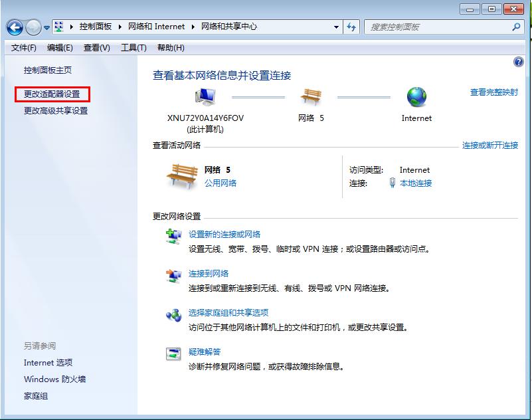Open 疑难解答 link

click(x=205, y=352)
